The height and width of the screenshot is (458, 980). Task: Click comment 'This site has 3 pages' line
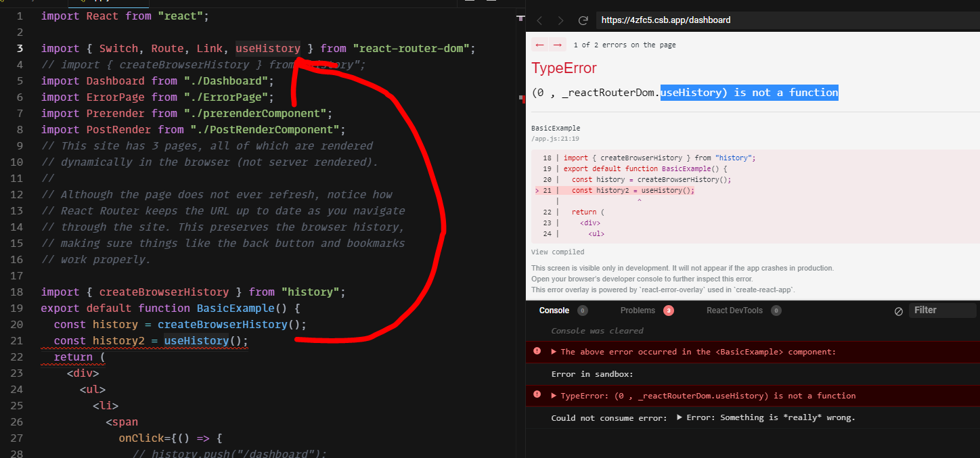[206, 146]
